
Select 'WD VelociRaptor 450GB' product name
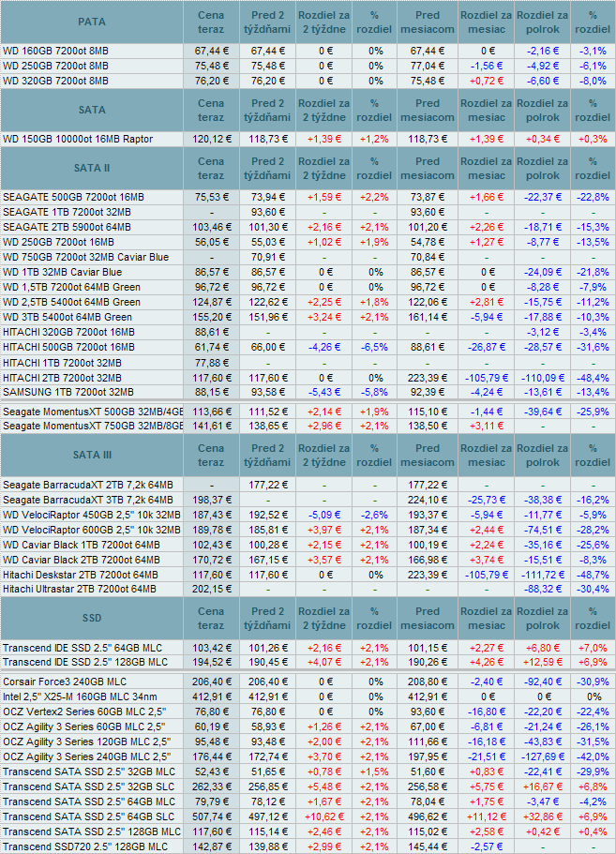coord(92,515)
